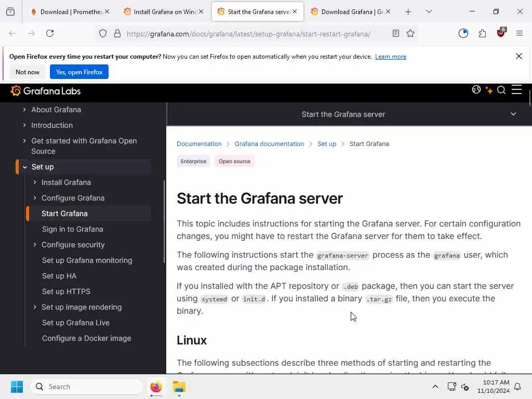Click the sparkle AI assistant icon
The height and width of the screenshot is (399, 532).
coord(489,90)
